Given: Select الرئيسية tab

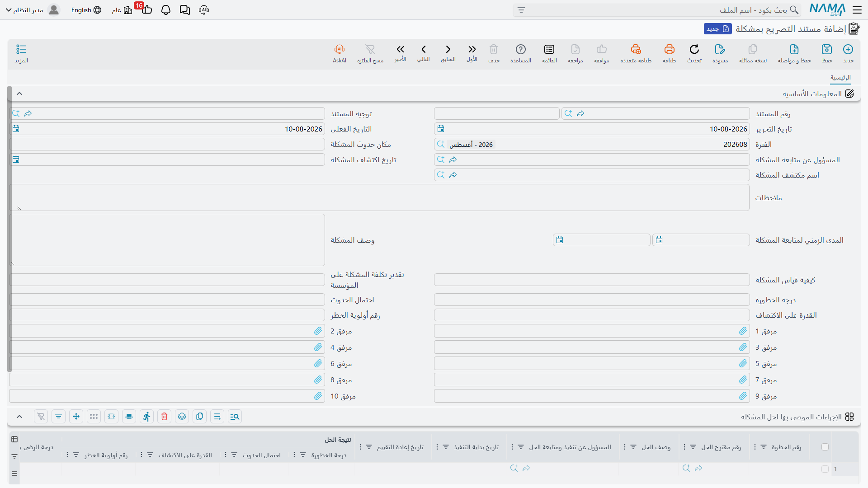Looking at the screenshot, I should [x=840, y=78].
